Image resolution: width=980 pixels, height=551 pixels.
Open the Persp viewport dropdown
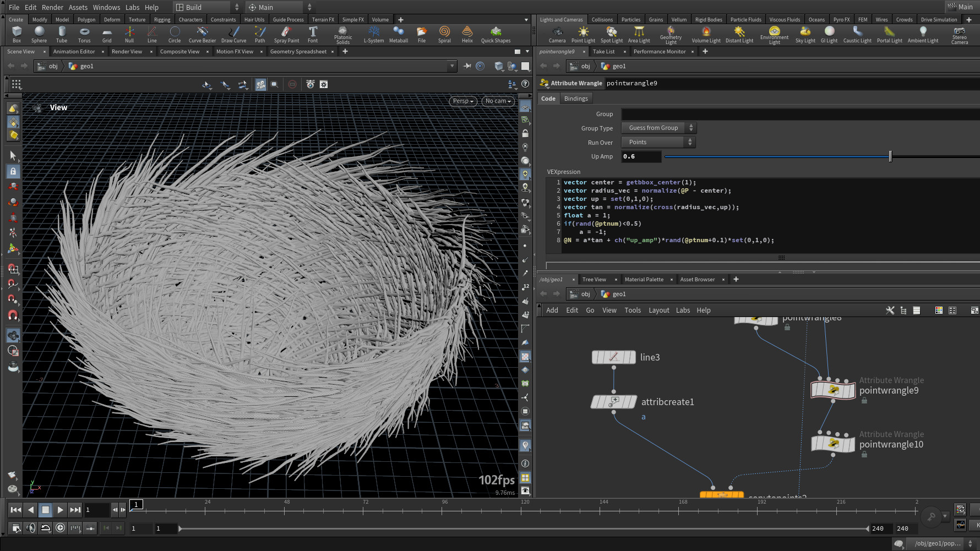462,101
